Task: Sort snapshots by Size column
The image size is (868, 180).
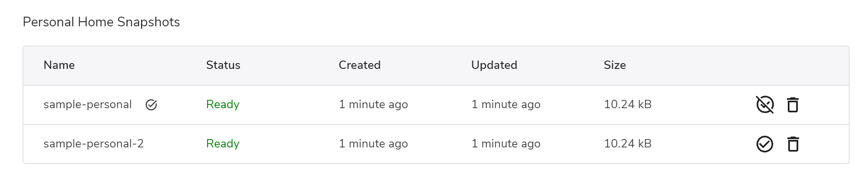Action: click(x=615, y=65)
